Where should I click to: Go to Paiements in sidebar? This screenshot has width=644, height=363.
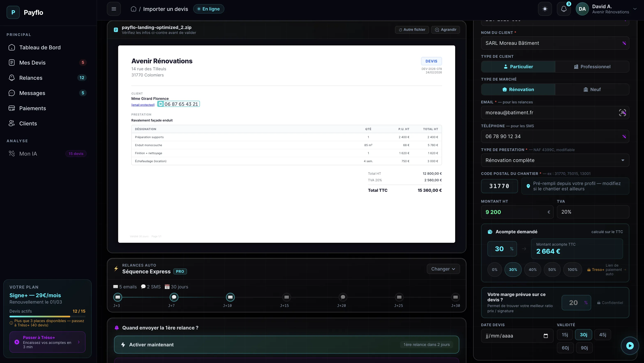pos(32,108)
